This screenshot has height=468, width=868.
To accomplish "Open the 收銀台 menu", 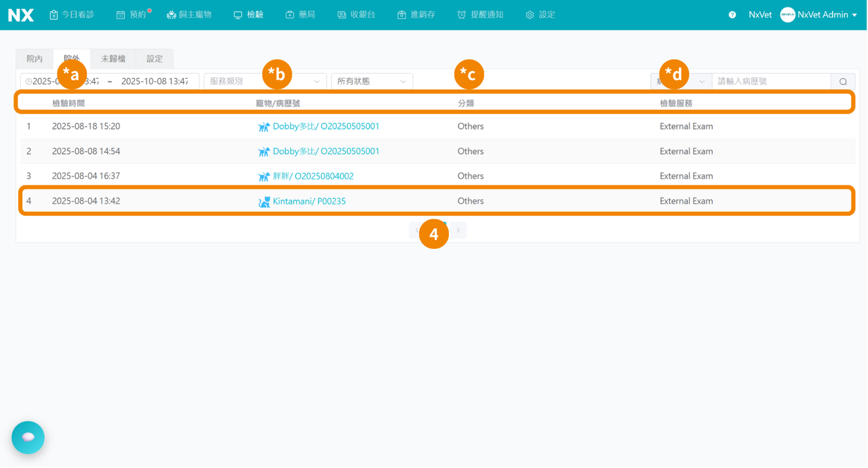I will tap(356, 15).
